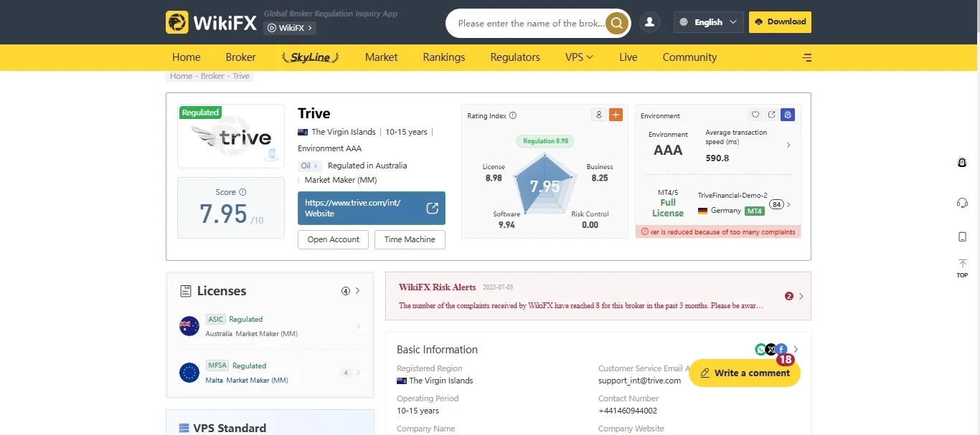Click the Australia flag icon
Viewport: 980px width, 435px height.
coord(189,326)
